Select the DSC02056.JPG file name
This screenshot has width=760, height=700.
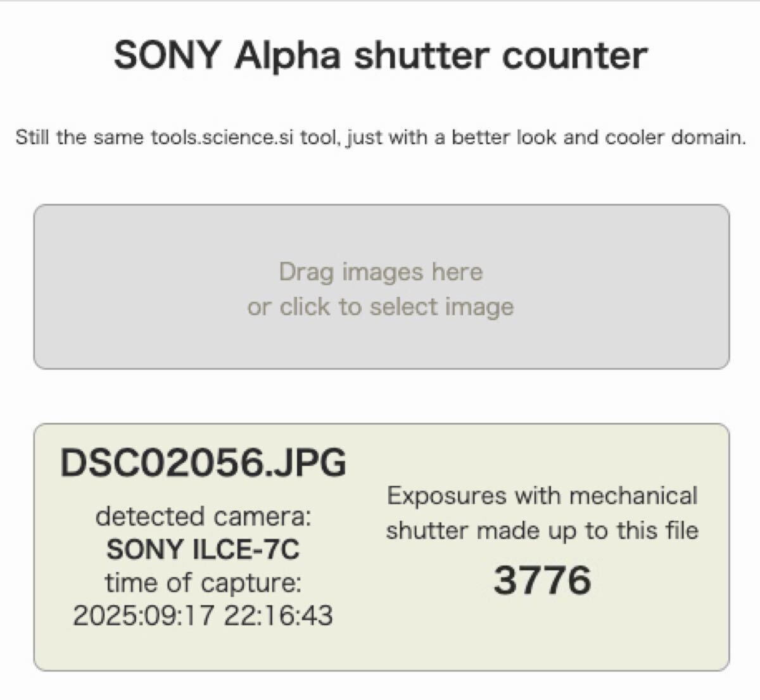203,462
